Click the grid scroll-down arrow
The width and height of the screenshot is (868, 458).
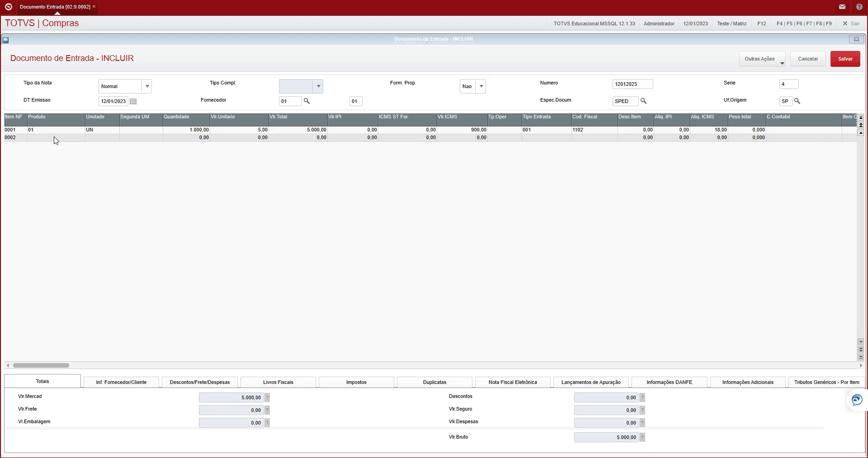[x=861, y=342]
